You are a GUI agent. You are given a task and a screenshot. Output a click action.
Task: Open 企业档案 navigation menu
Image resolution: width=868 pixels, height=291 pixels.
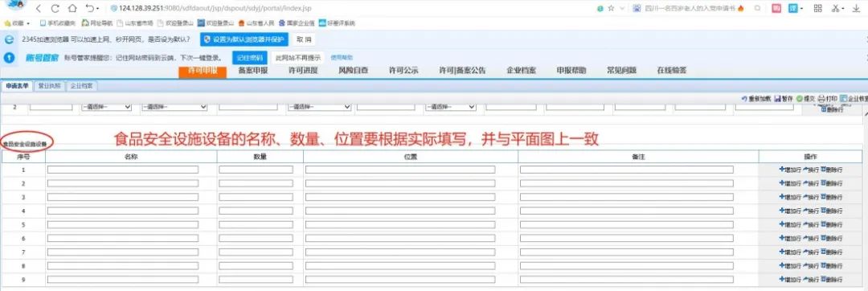(x=521, y=71)
